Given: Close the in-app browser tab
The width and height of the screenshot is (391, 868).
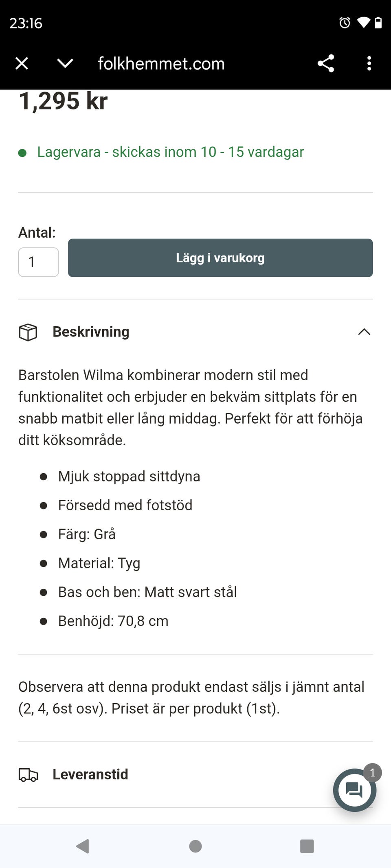Looking at the screenshot, I should click(22, 63).
